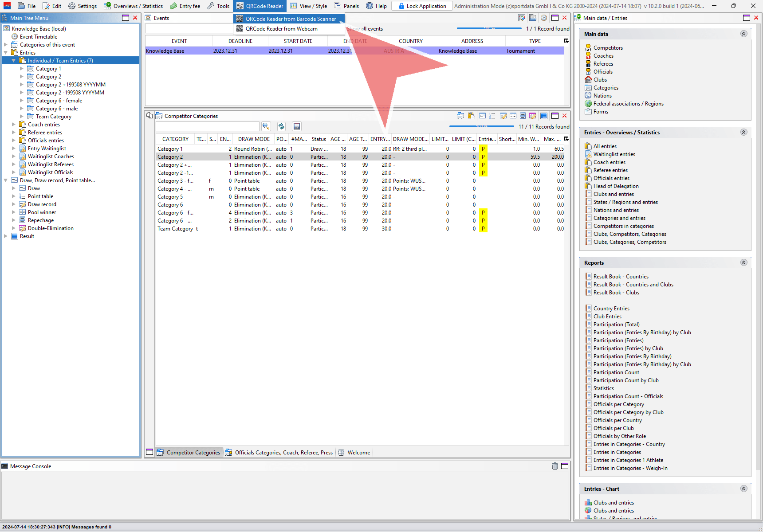This screenshot has height=532, width=763.
Task: Click the Competitor Categories search input field
Action: (207, 126)
